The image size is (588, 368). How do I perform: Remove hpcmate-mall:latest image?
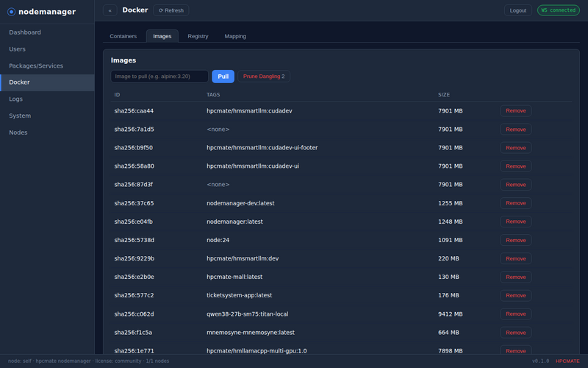(x=516, y=277)
